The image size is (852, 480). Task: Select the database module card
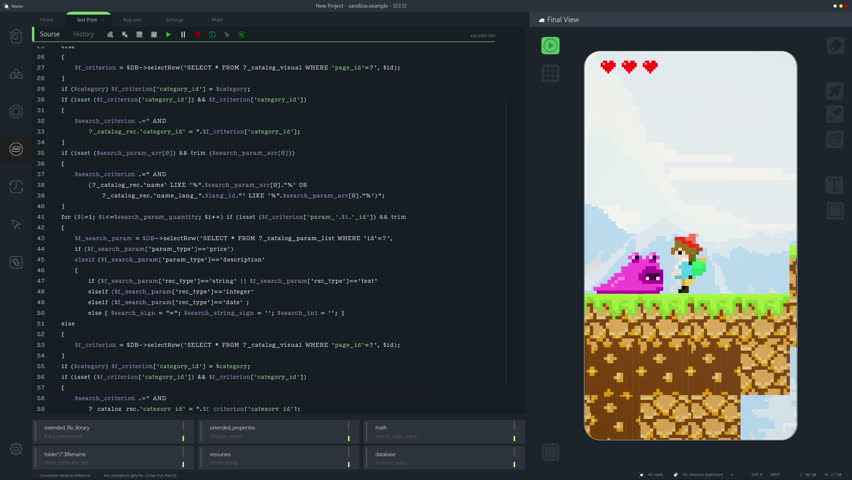[x=445, y=458]
